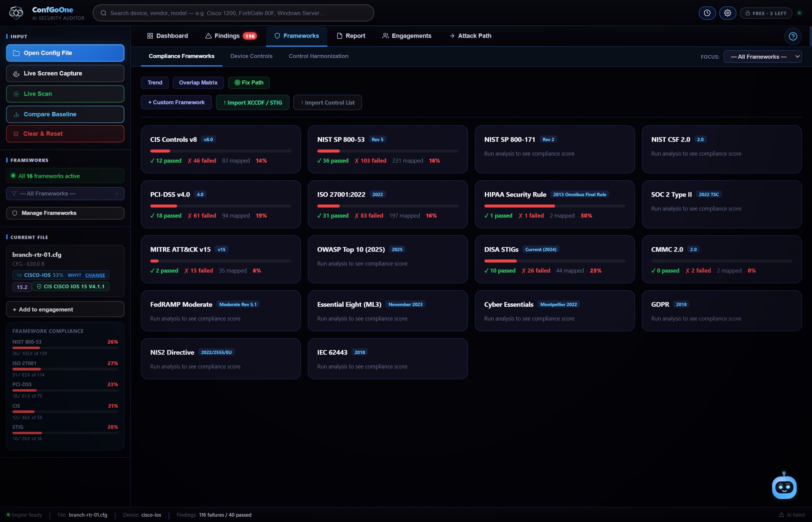
Task: Toggle the All 16 frameworks active indicator
Action: tap(65, 176)
